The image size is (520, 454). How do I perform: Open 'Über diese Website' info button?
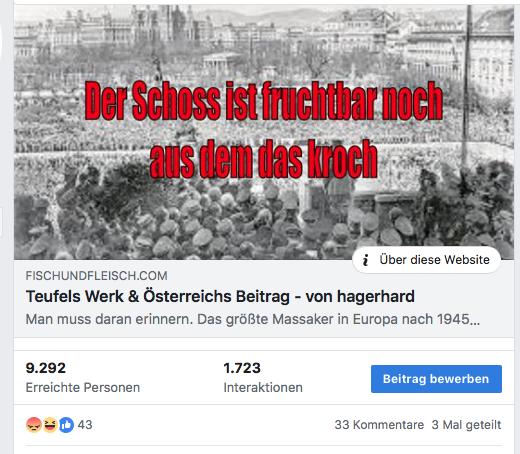pos(426,260)
